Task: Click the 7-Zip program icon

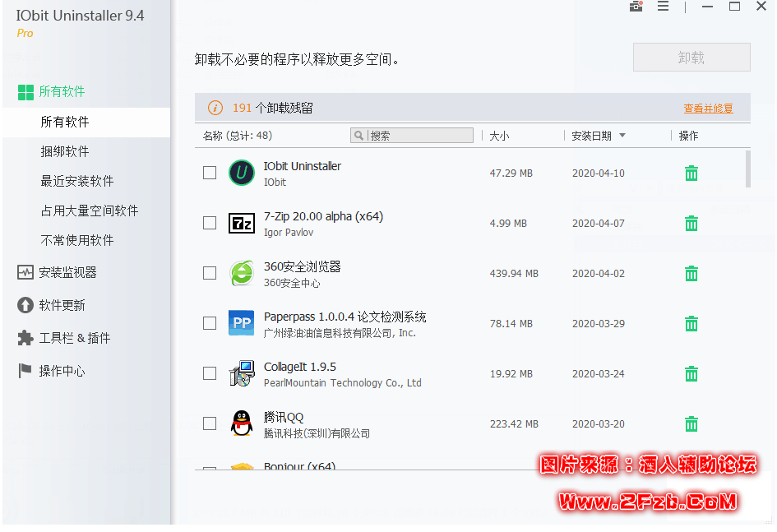Action: [242, 223]
